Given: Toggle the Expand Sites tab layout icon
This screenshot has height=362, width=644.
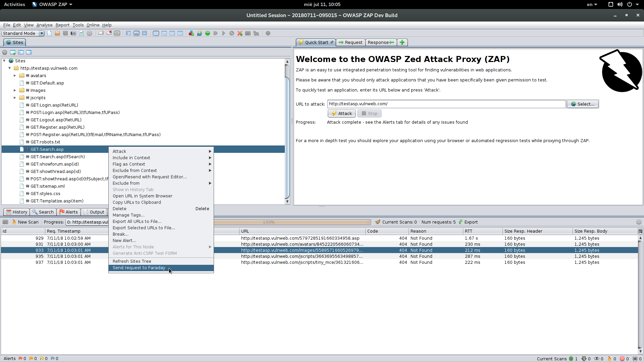Looking at the screenshot, I should (128, 33).
